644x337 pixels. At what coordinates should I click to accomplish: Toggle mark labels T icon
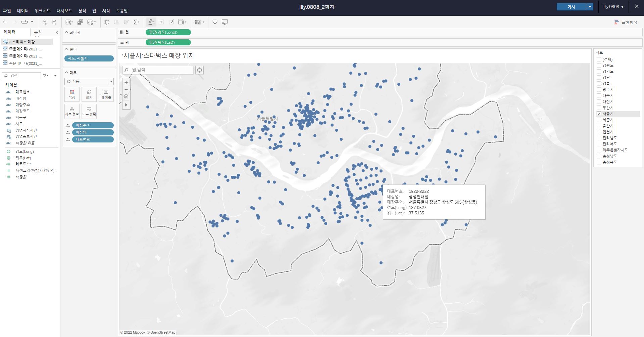pyautogui.click(x=161, y=22)
